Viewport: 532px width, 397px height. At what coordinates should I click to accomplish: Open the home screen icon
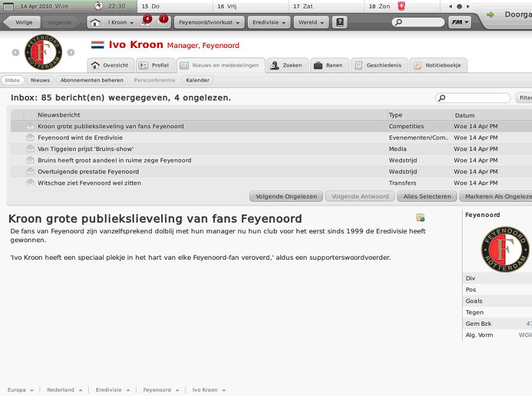click(x=95, y=23)
